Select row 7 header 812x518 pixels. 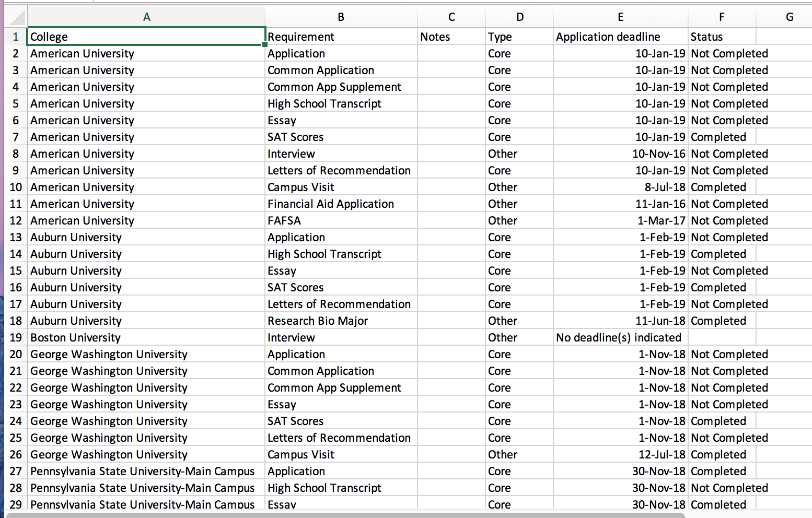click(16, 137)
